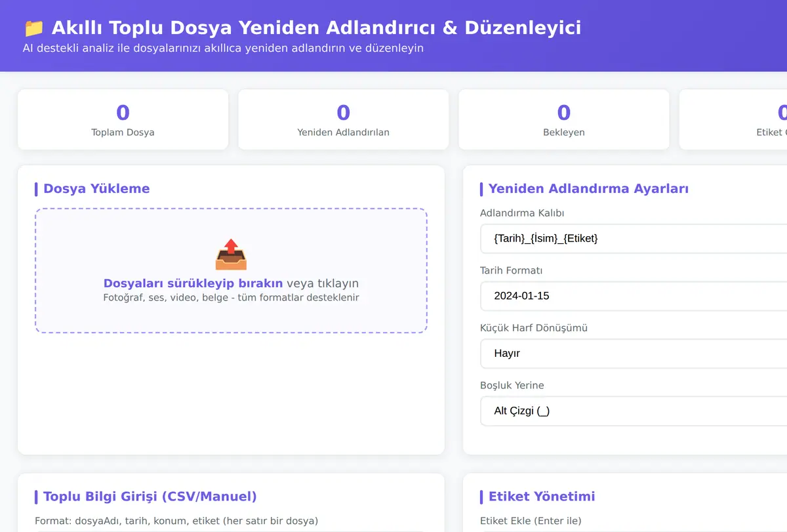The image size is (787, 532).
Task: Click the 'Toplu Bilgi Girişi (CSV/Manuel)' heading
Action: pos(150,497)
